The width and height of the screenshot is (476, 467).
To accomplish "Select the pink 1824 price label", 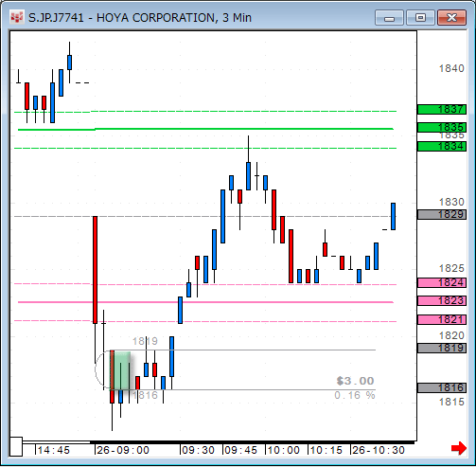I will (442, 282).
